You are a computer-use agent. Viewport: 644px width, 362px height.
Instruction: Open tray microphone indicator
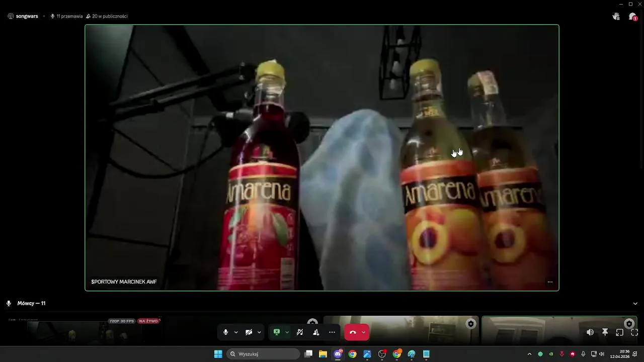point(583,354)
